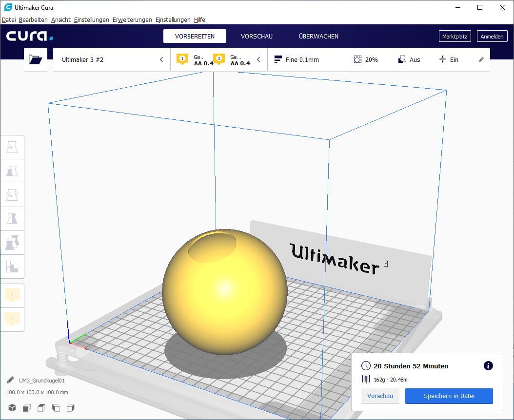Switch to front view camera icon
Image resolution: width=514 pixels, height=420 pixels.
tap(27, 407)
